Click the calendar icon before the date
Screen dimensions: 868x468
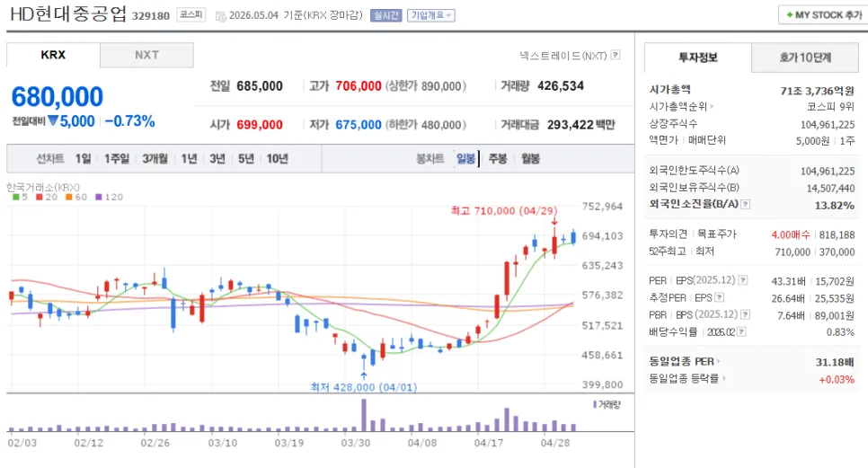220,16
